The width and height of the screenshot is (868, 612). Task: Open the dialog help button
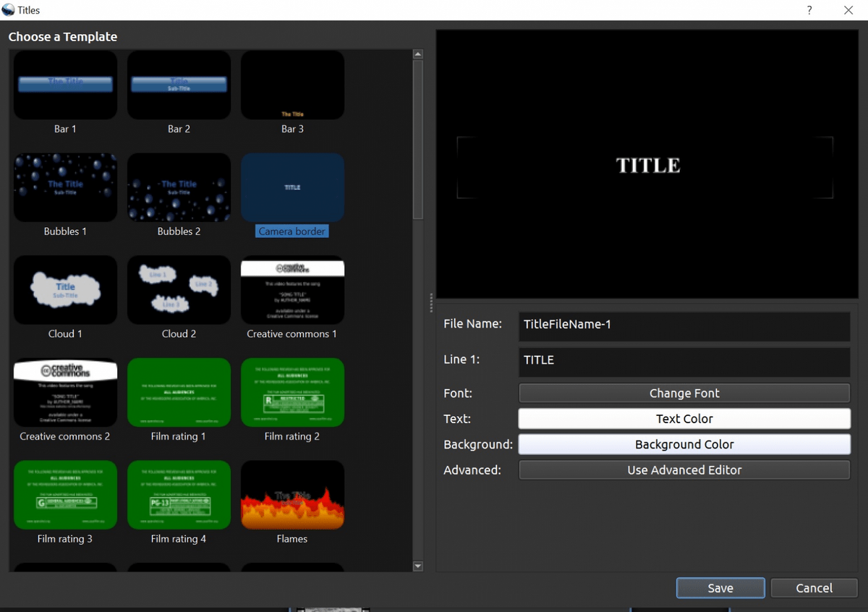(x=809, y=10)
